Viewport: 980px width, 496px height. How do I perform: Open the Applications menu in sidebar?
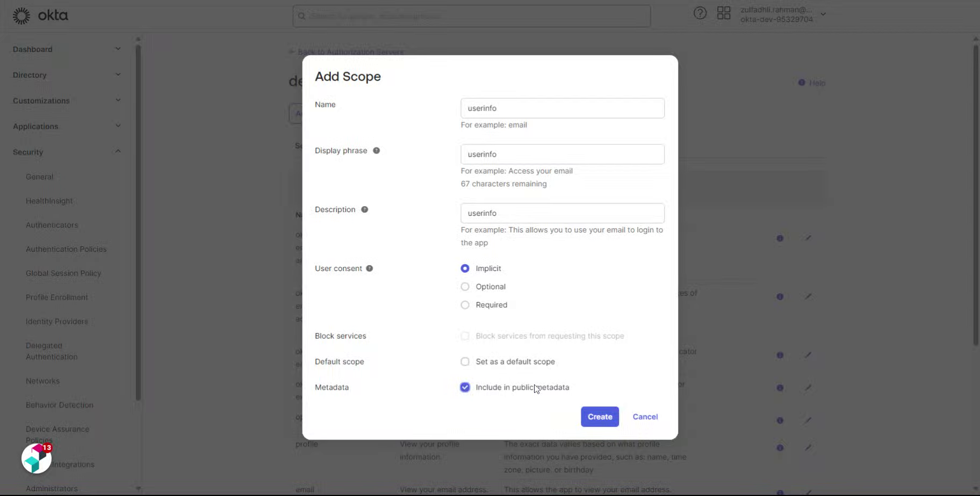coord(66,126)
